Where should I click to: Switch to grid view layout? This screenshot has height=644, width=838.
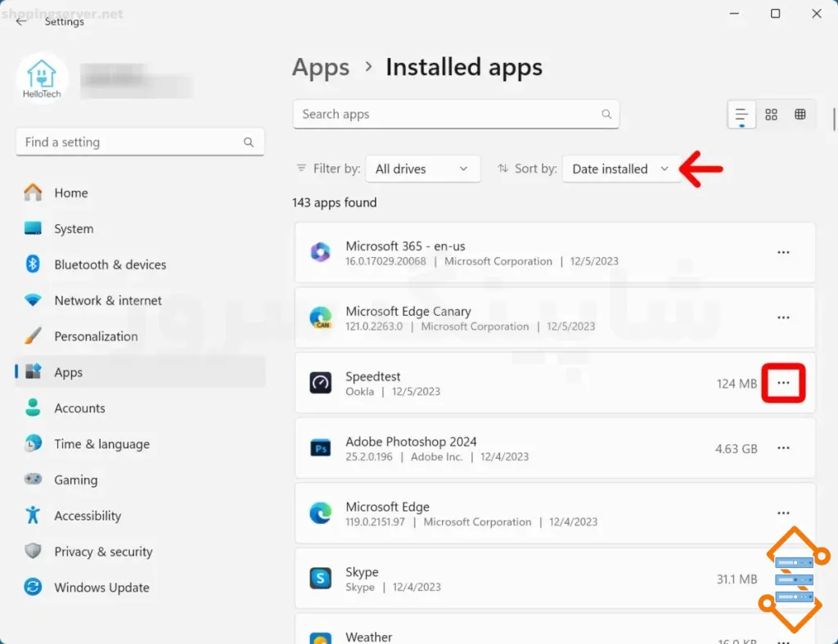click(x=771, y=115)
